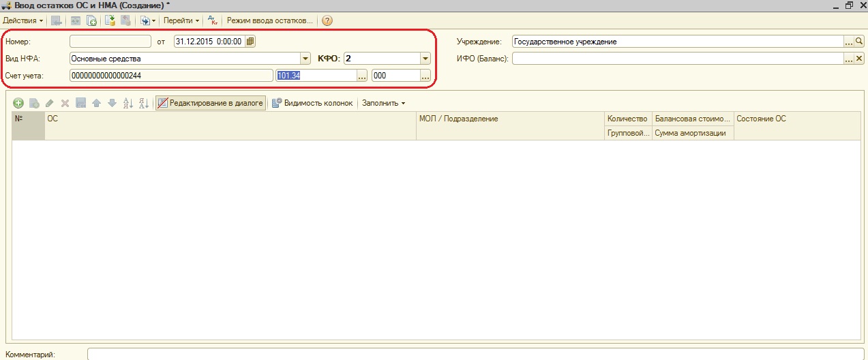Screen dimensions: 868x360
Task: Click the magnifier icon next to Учреждение
Action: click(859, 42)
